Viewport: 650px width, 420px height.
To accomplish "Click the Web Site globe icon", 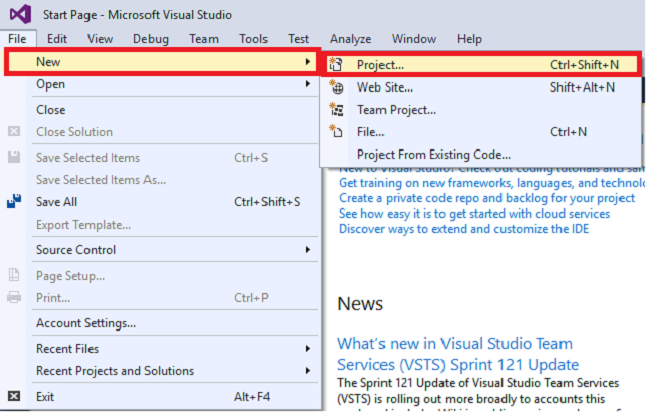I will (x=336, y=87).
